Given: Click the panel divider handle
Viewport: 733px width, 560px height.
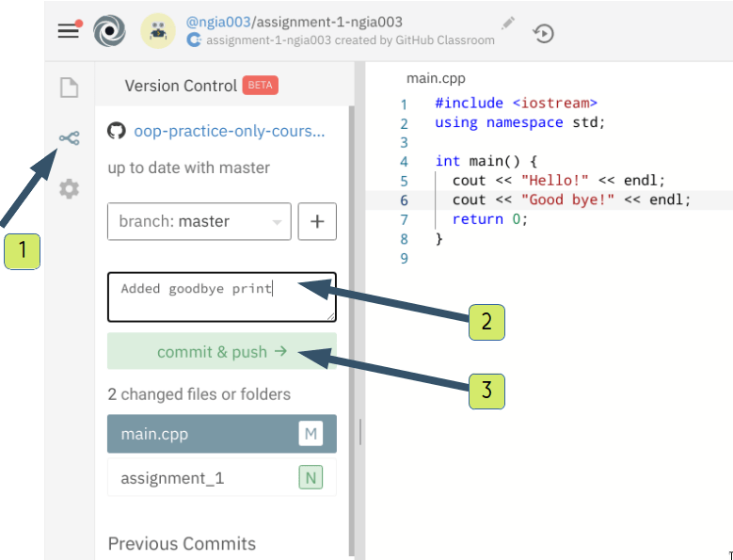Looking at the screenshot, I should point(360,431).
